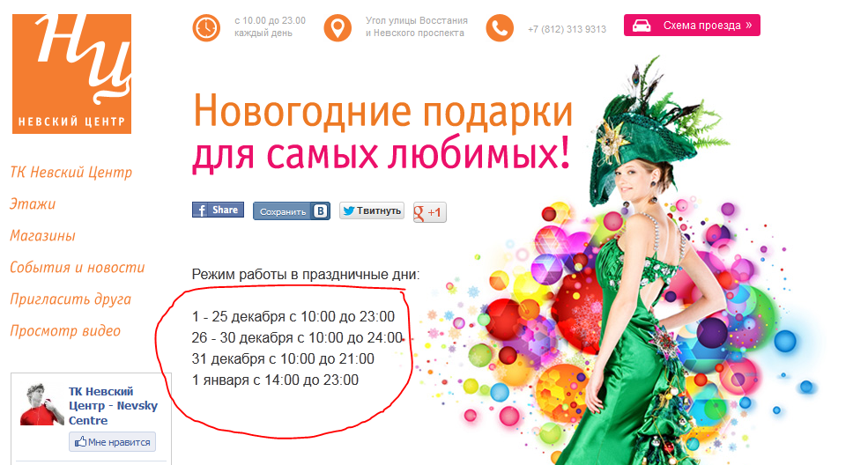Click the Мне нравится like button
This screenshot has height=465, width=868.
[x=113, y=442]
